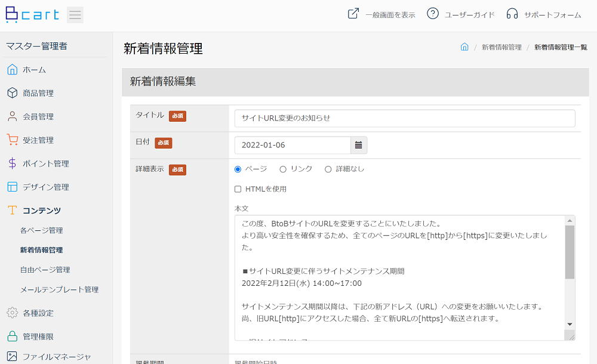Click the マスター管理者 heading
This screenshot has width=597, height=364.
click(x=36, y=46)
